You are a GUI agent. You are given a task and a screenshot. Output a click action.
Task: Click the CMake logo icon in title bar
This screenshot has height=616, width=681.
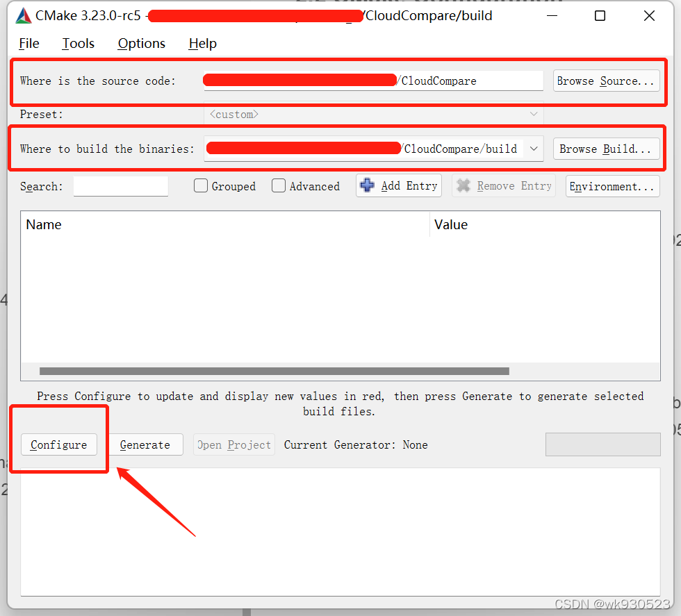pyautogui.click(x=24, y=16)
